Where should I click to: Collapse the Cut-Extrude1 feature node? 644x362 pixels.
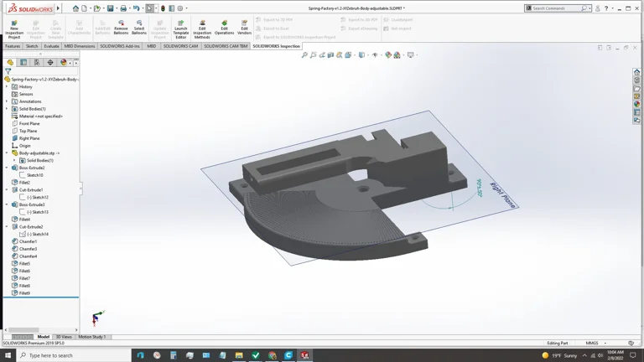pyautogui.click(x=7, y=190)
